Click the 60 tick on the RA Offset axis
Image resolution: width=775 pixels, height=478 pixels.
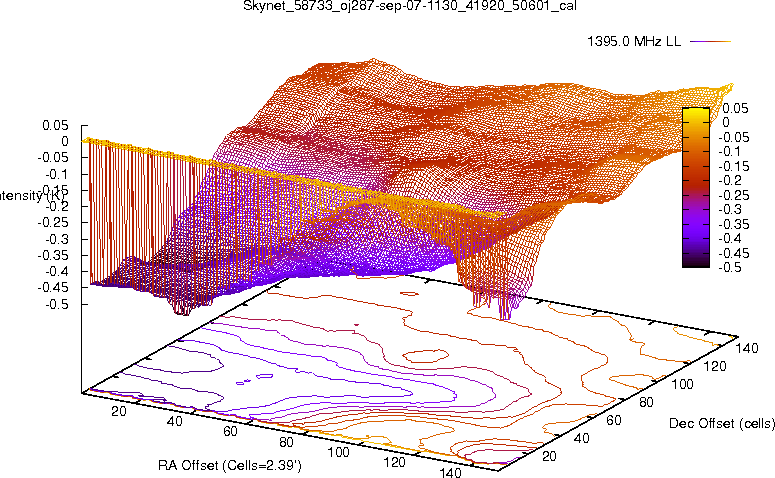pyautogui.click(x=230, y=432)
